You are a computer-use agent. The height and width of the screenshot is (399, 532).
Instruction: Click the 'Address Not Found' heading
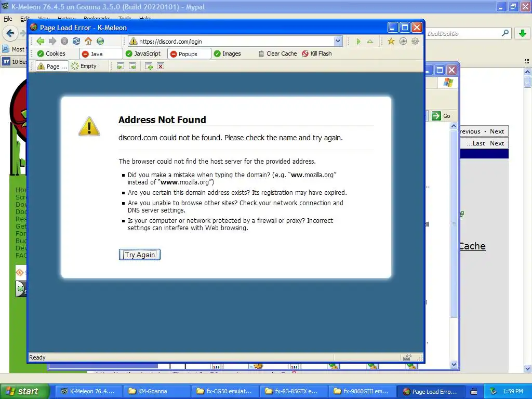click(162, 120)
